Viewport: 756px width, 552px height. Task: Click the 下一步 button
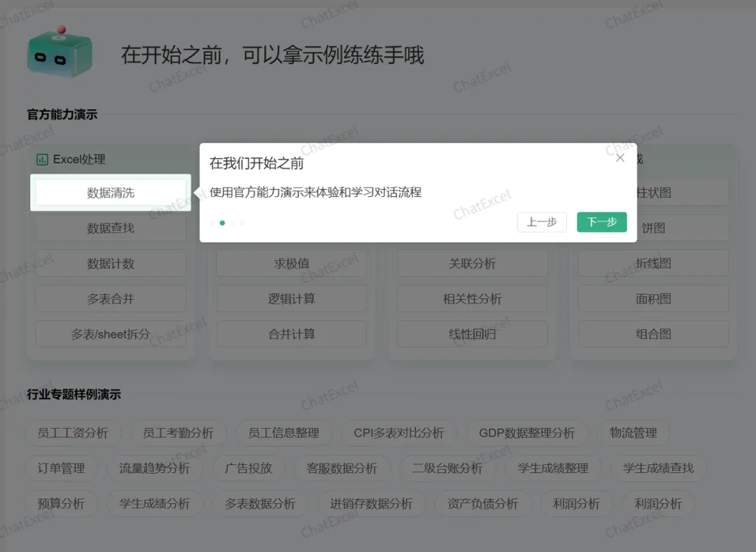[602, 222]
